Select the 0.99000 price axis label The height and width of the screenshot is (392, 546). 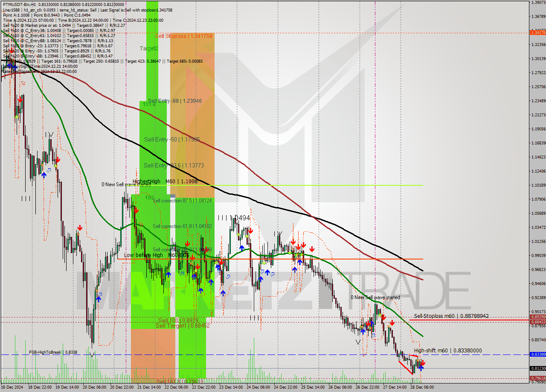point(539,255)
